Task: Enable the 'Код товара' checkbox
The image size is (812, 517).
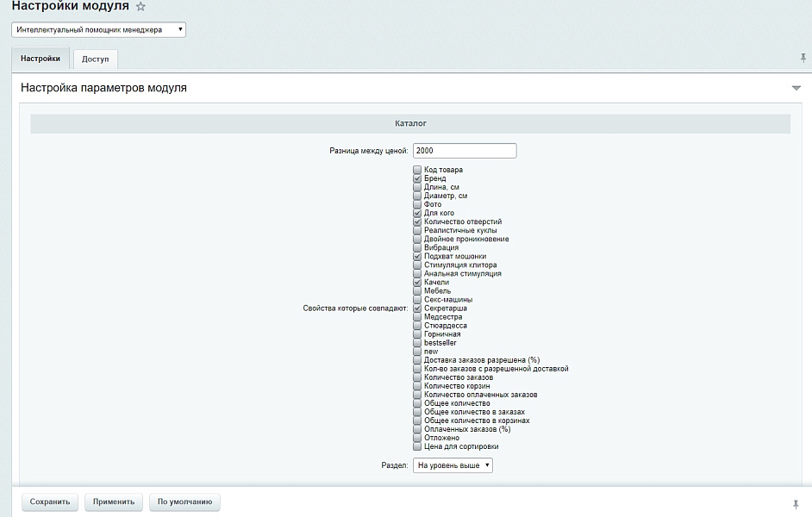Action: pyautogui.click(x=417, y=170)
